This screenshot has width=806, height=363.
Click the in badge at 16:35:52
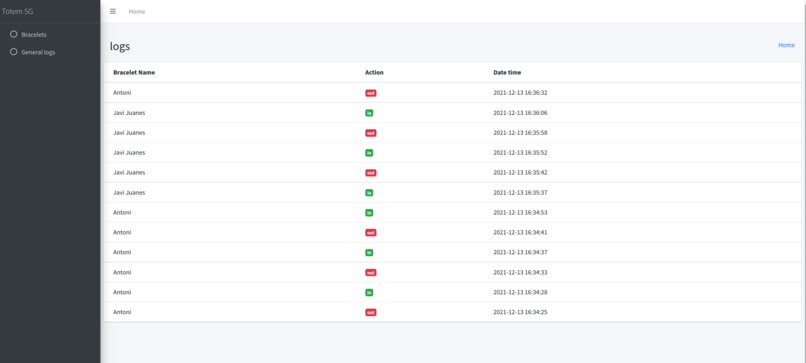(x=369, y=153)
